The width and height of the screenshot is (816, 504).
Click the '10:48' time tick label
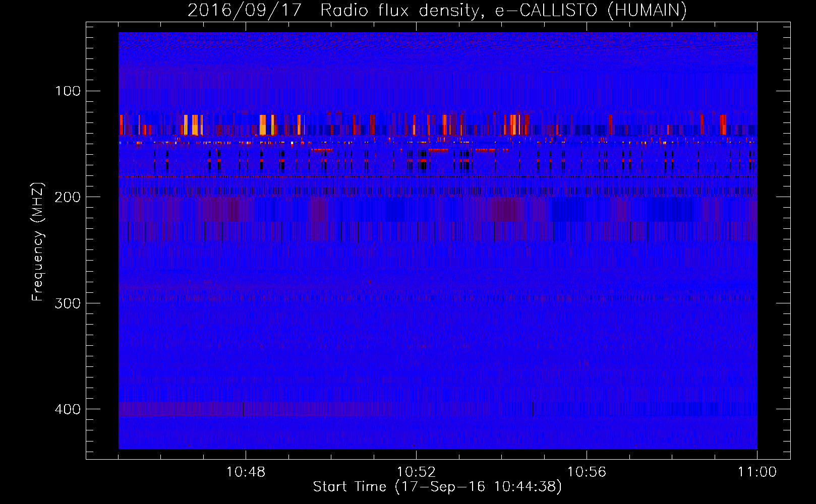(x=246, y=472)
